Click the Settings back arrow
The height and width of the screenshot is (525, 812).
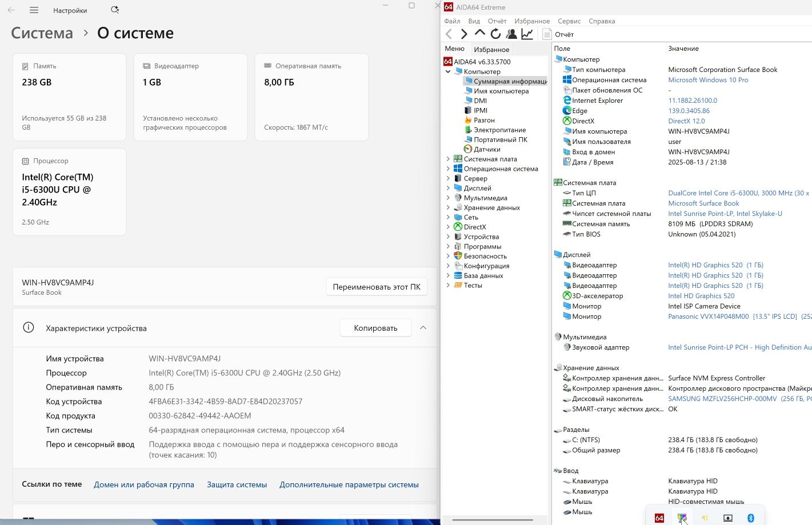point(11,10)
